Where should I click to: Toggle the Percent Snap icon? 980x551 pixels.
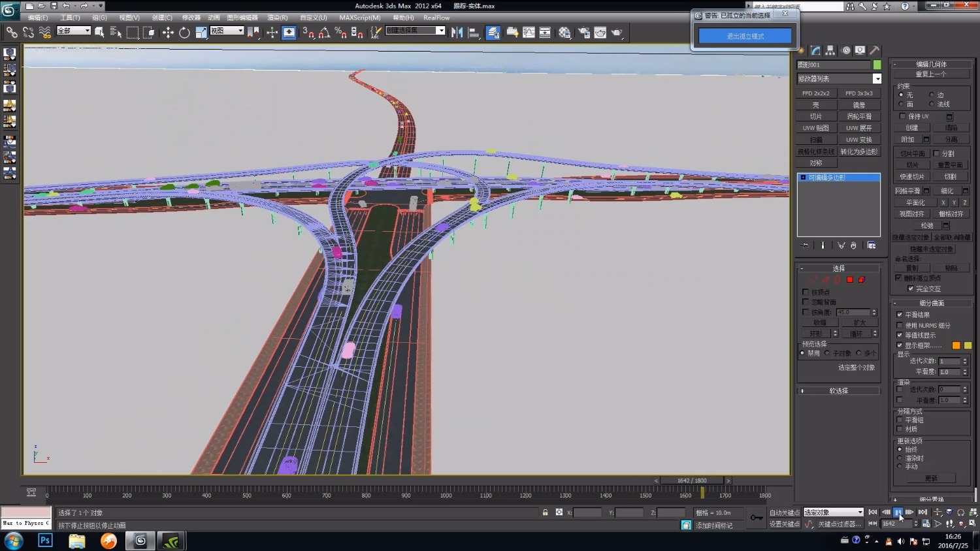[340, 32]
